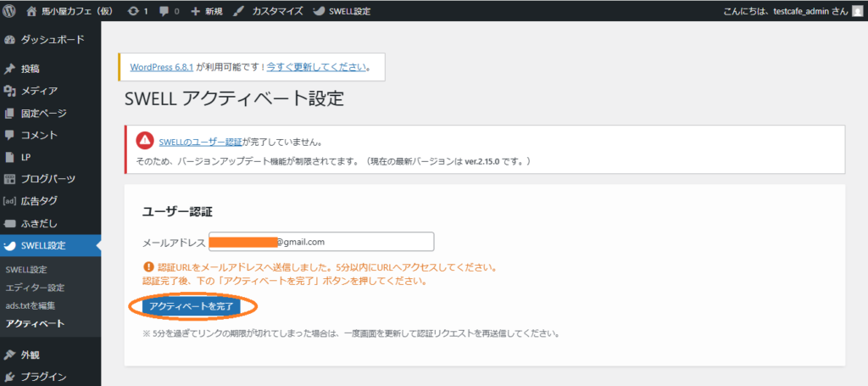868x386 pixels.
Task: Click the WordPress logo icon in admin bar
Action: click(9, 10)
